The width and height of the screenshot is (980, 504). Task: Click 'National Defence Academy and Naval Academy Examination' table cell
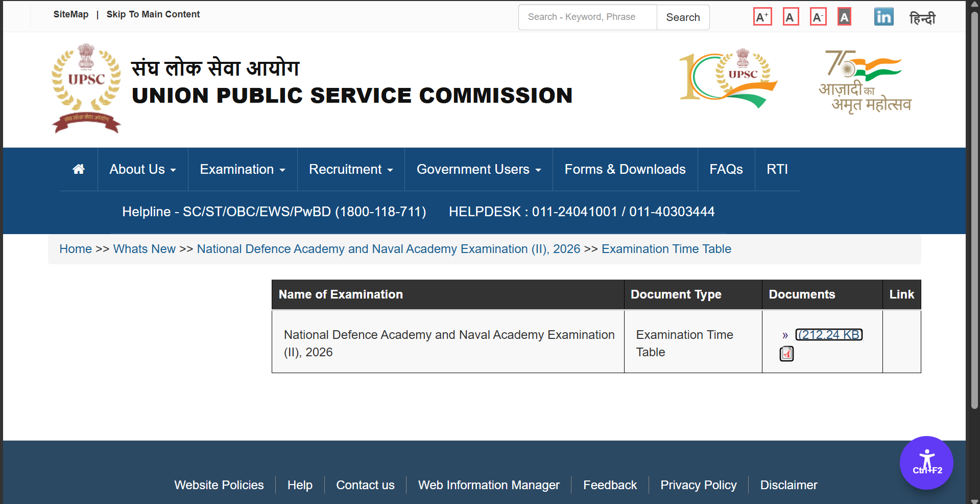coord(448,343)
